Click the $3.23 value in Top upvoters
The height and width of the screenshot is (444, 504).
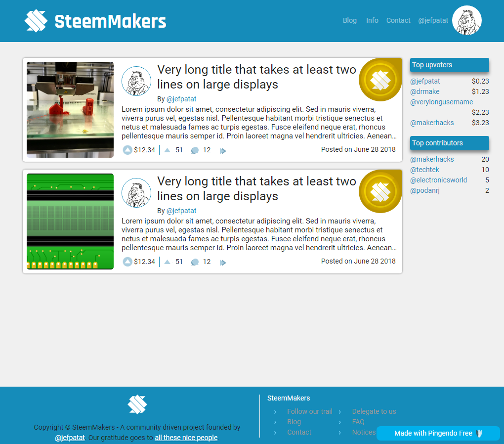tap(480, 123)
